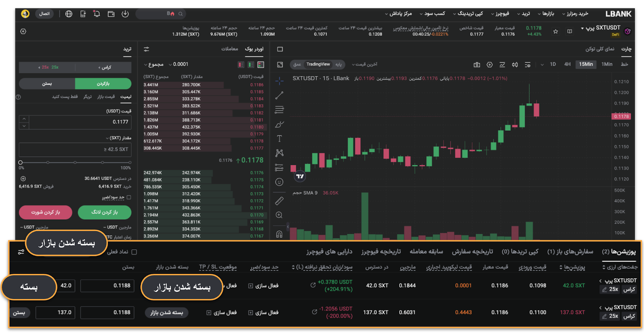Switch to the Close (بستن) order mode
644x333 pixels.
click(47, 84)
